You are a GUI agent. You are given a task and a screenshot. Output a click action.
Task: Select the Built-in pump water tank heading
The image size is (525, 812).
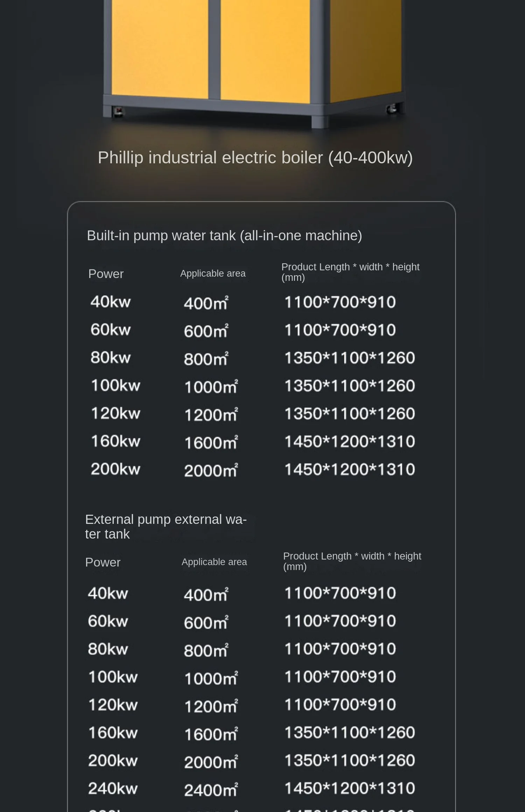click(x=224, y=236)
